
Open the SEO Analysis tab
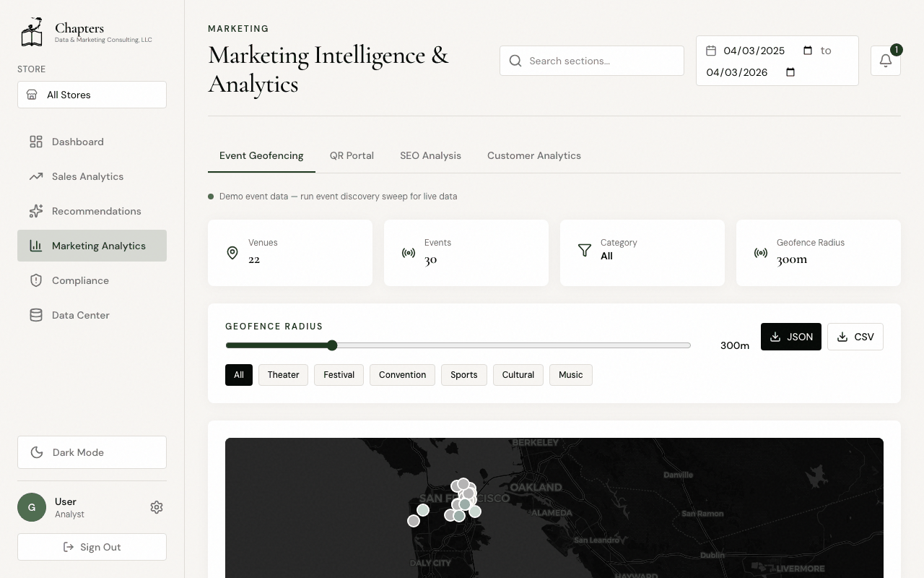[430, 155]
